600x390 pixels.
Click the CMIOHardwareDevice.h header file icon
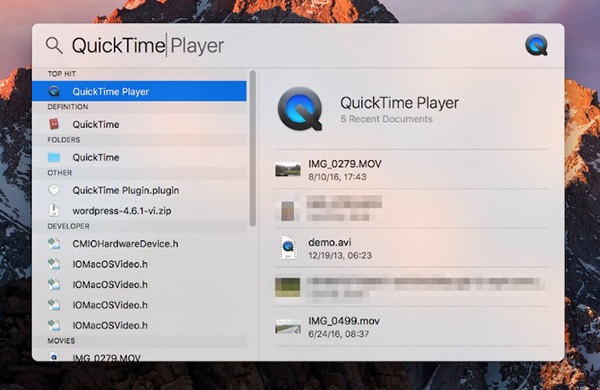54,243
